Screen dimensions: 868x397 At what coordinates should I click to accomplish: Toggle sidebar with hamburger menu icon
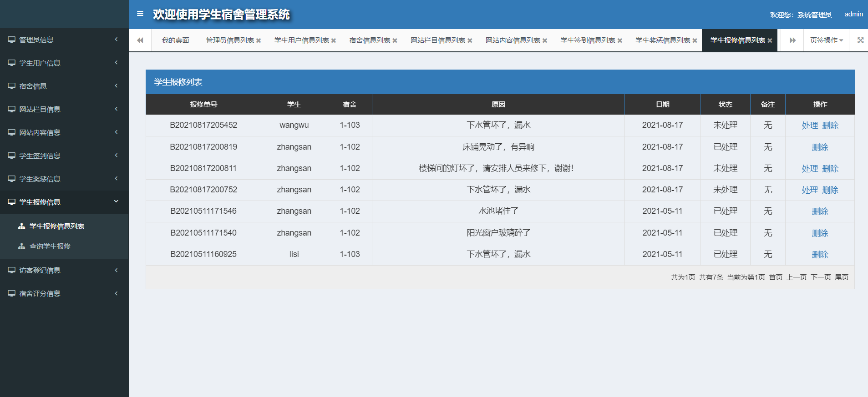140,14
